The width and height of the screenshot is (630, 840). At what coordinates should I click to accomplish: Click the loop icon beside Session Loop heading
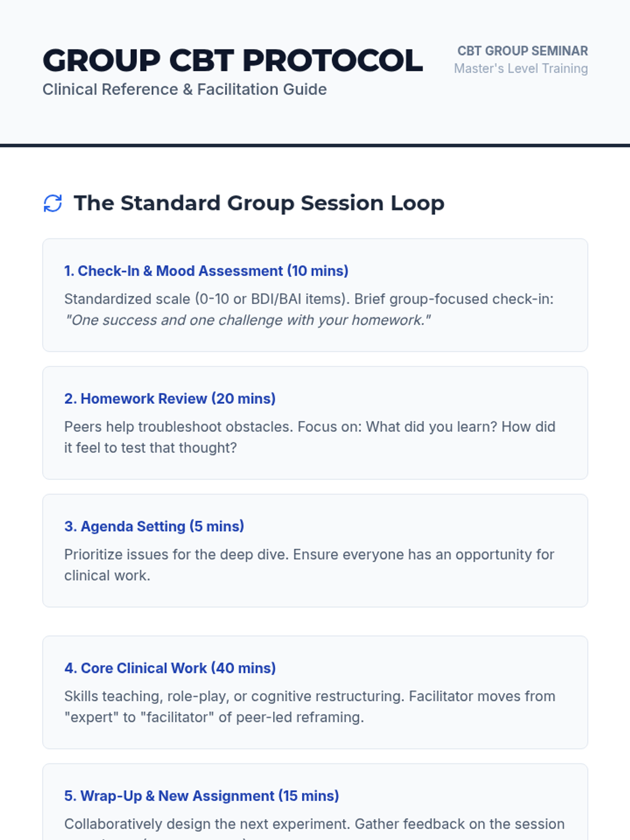52,203
